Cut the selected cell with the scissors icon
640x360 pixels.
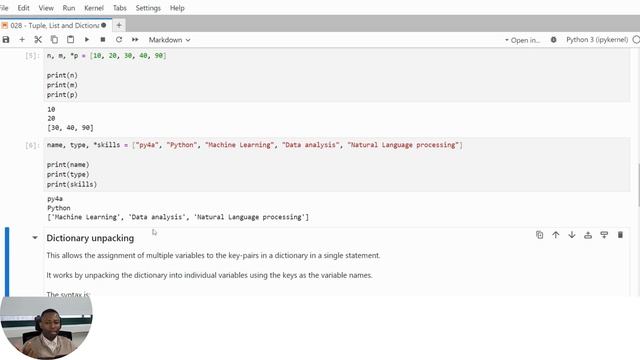pos(38,40)
